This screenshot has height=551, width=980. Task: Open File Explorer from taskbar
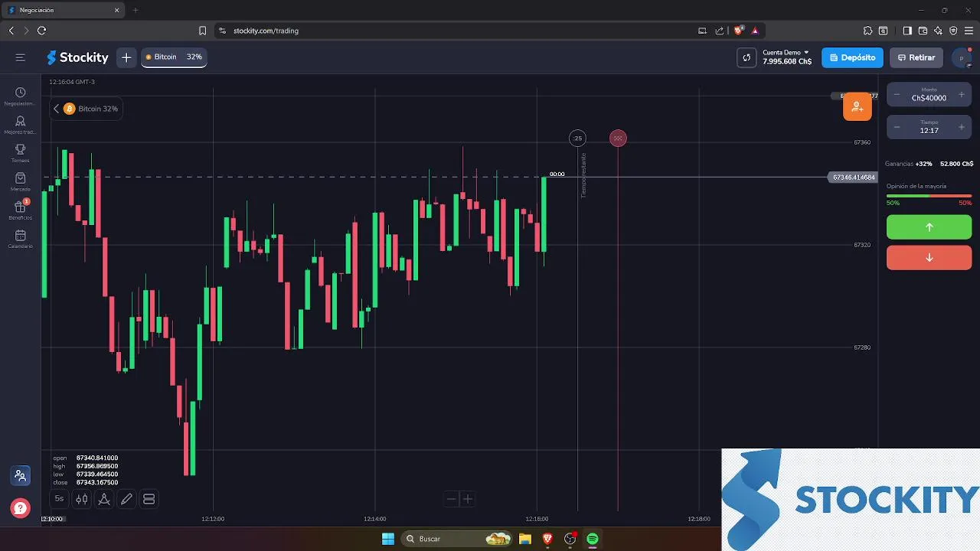(x=525, y=539)
